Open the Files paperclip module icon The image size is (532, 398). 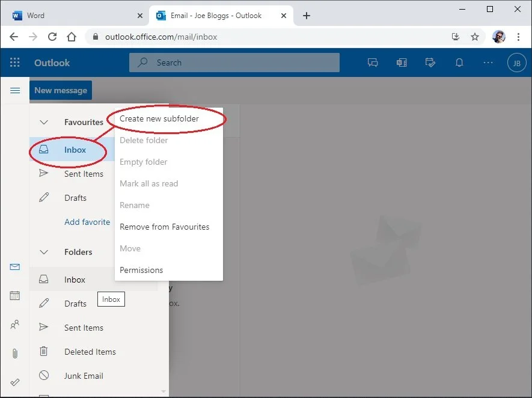tap(14, 354)
